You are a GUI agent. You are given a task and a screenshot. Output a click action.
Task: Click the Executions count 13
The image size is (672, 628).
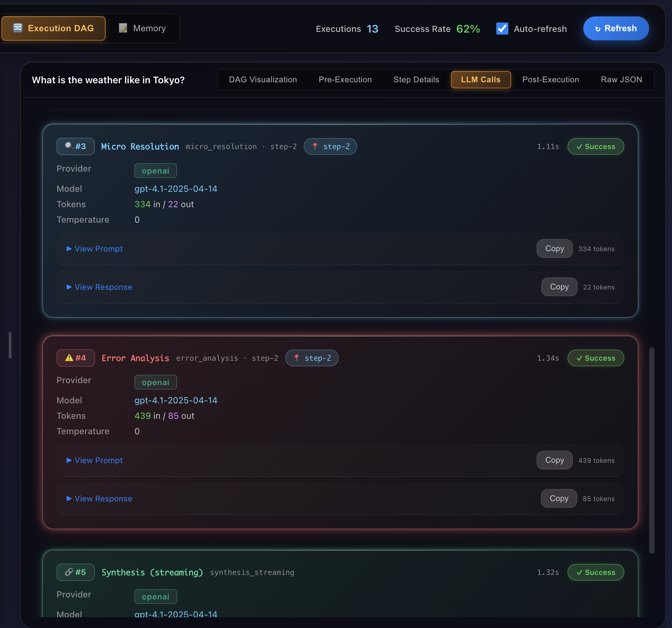pyautogui.click(x=372, y=29)
